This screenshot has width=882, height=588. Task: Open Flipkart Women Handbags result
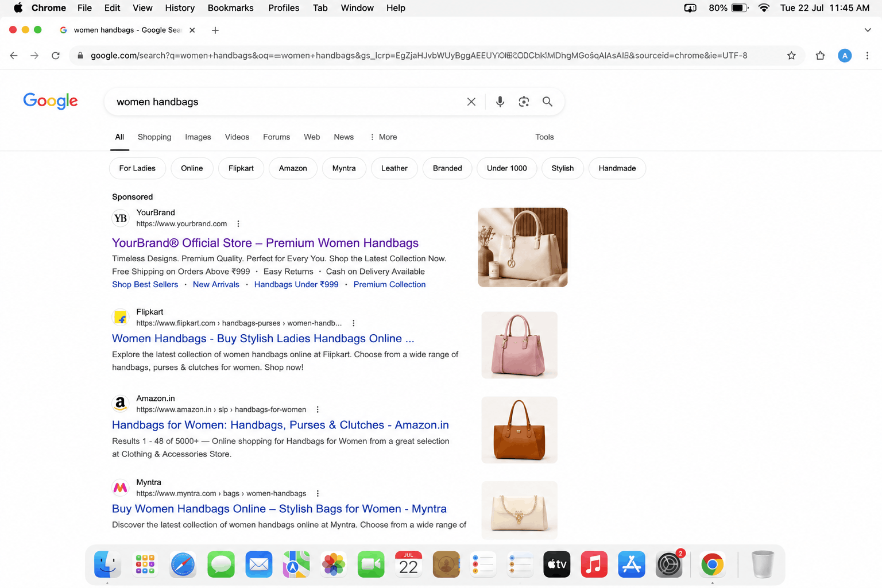263,339
